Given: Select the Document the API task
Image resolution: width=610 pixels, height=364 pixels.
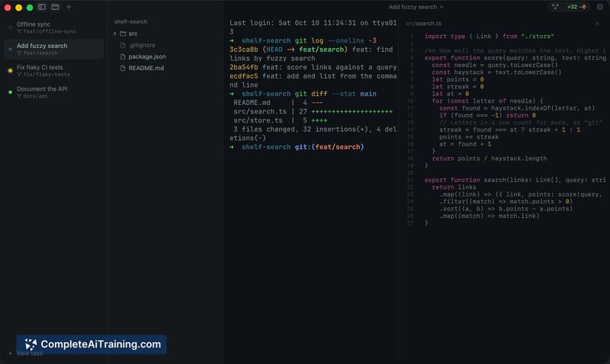Looking at the screenshot, I should (x=53, y=92).
